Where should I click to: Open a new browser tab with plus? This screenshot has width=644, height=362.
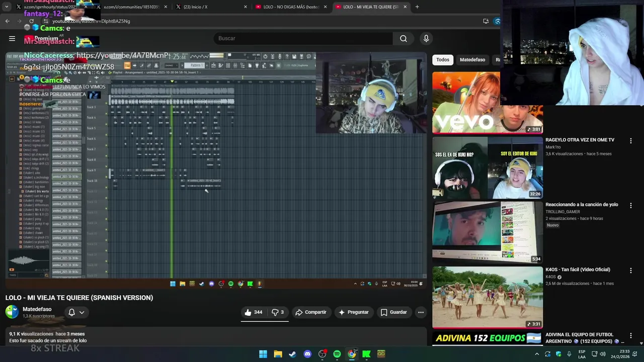point(417,7)
